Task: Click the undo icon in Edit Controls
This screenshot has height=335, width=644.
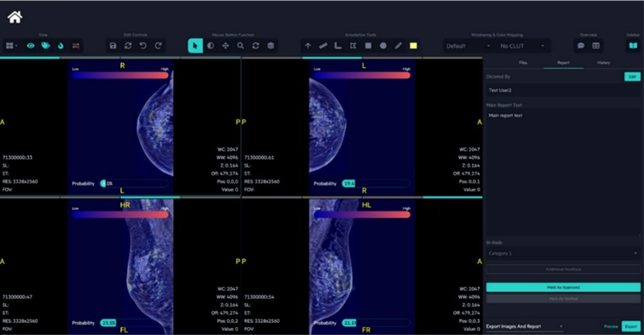Action: click(144, 46)
